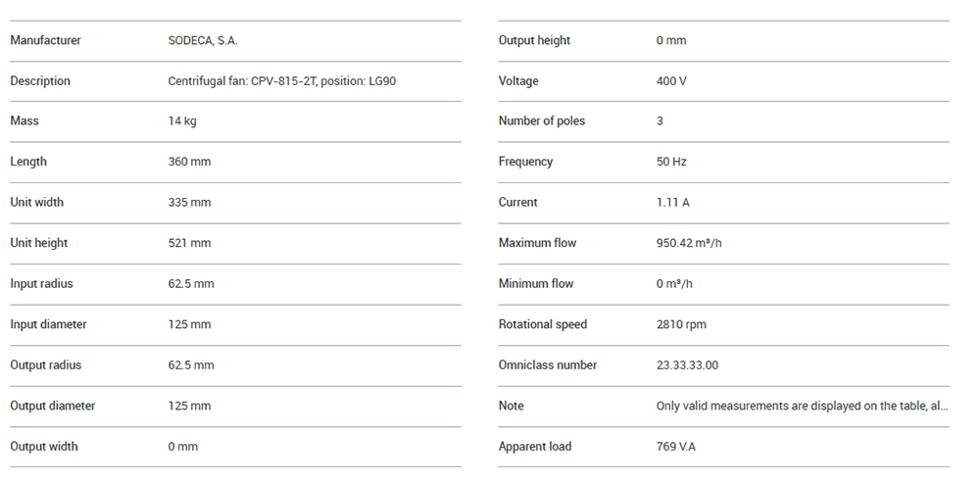Click the Output height label
The image size is (980, 482).
(534, 40)
